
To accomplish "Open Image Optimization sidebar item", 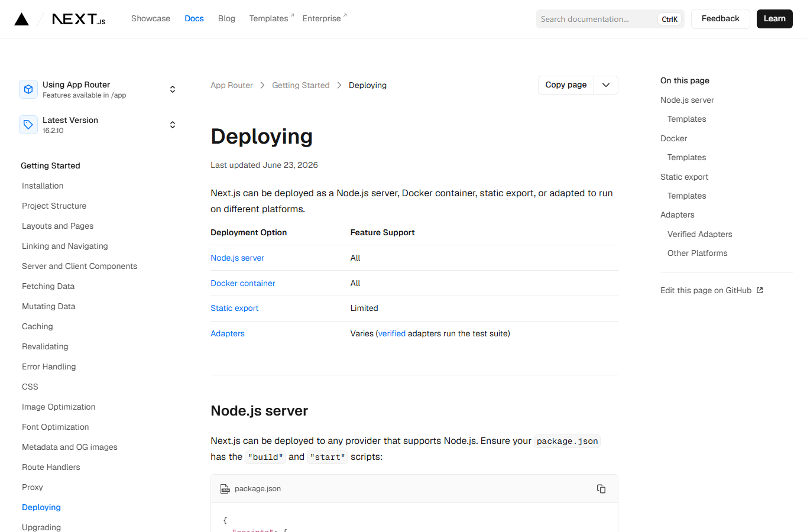I will pos(59,407).
